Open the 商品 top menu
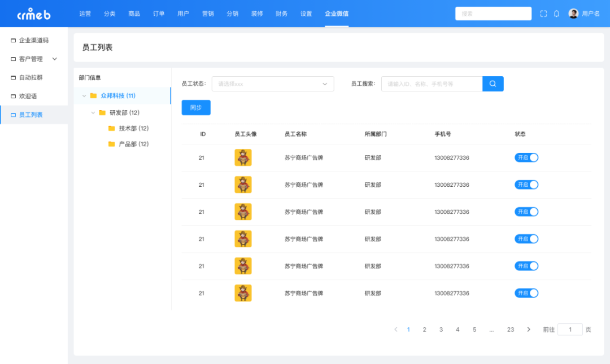Screen dimensions: 610x364 click(x=134, y=14)
